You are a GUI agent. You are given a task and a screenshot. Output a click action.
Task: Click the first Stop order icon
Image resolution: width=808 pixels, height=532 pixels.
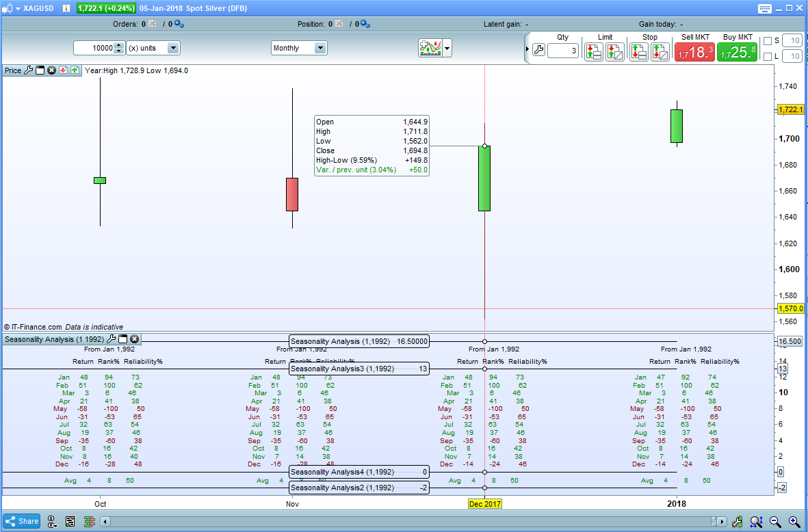(x=638, y=51)
